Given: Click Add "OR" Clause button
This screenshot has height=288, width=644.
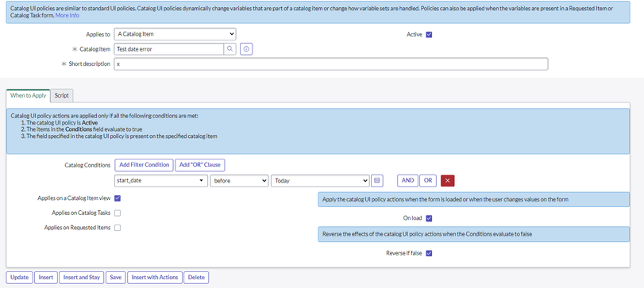Looking at the screenshot, I should pyautogui.click(x=200, y=165).
